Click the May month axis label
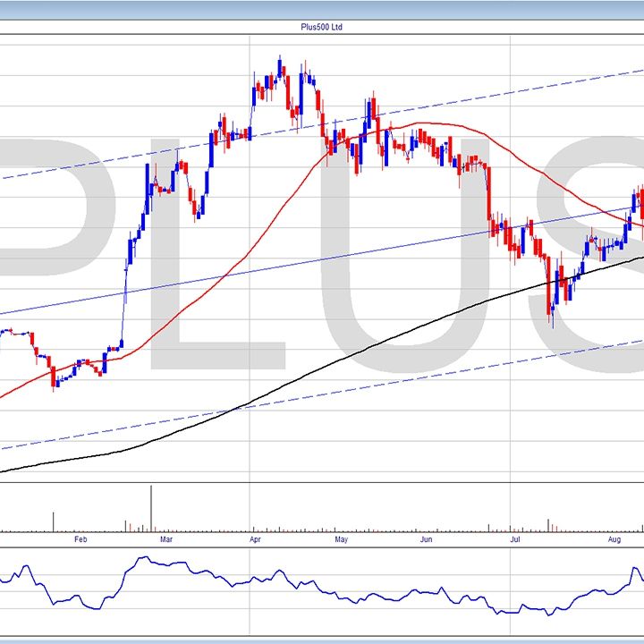The width and height of the screenshot is (644, 644). pos(341,540)
